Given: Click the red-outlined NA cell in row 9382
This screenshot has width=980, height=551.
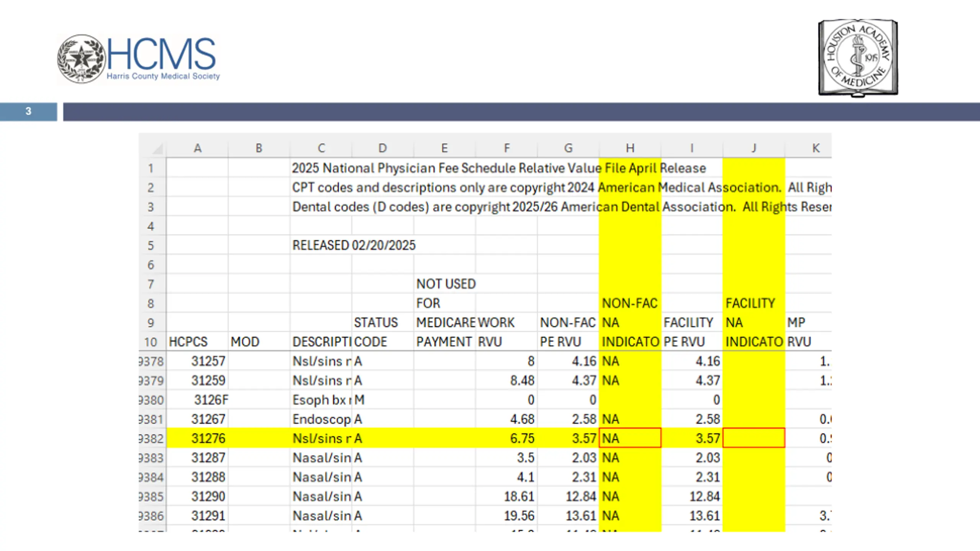Looking at the screenshot, I should pos(630,438).
